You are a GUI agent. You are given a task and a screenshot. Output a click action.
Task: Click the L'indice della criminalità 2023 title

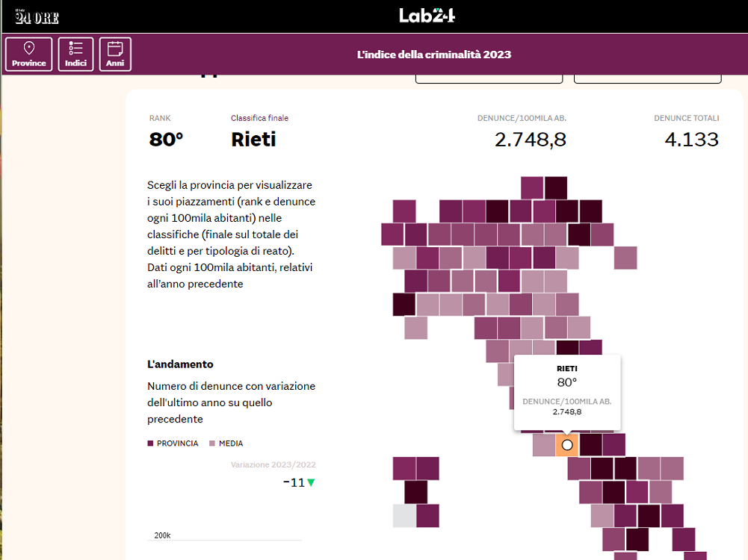[x=433, y=55]
